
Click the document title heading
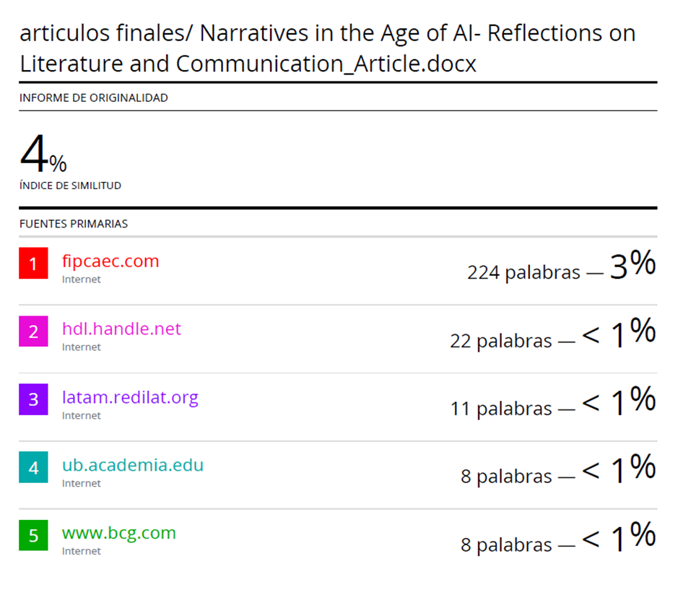tap(327, 48)
